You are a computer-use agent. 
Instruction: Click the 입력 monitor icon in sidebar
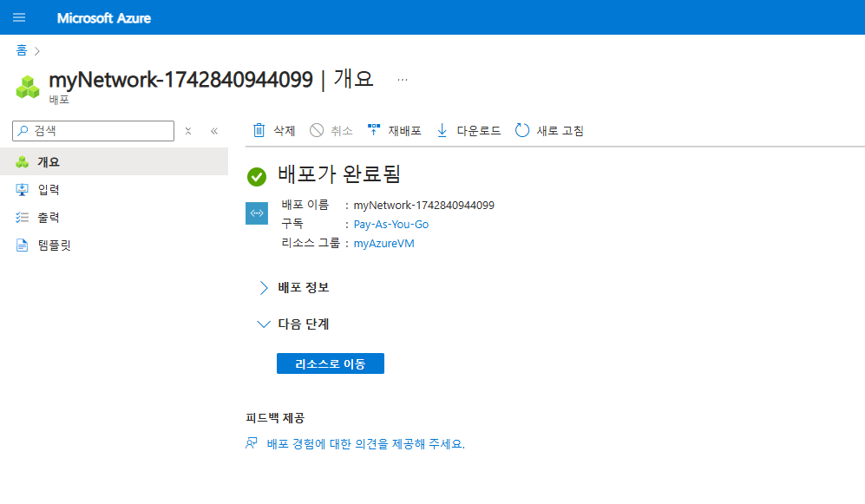(x=22, y=190)
